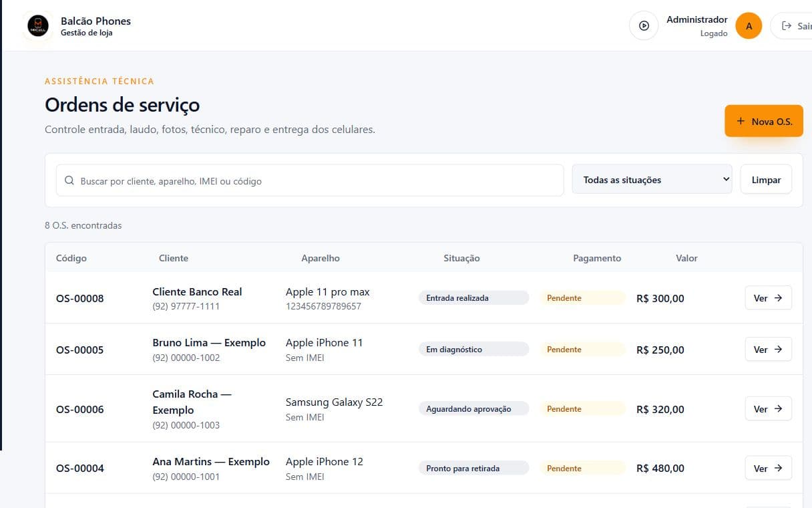Clear filters with the Limpar button

coord(766,180)
